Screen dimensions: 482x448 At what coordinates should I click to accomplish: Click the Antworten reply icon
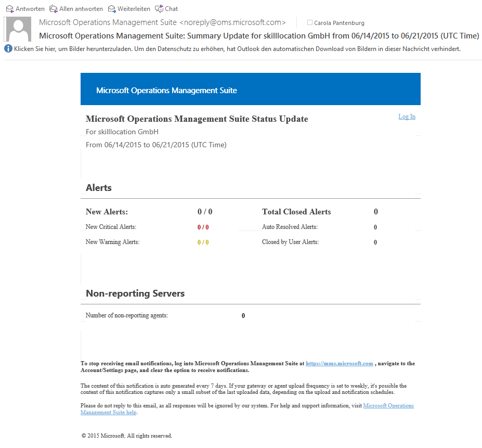pos(9,9)
